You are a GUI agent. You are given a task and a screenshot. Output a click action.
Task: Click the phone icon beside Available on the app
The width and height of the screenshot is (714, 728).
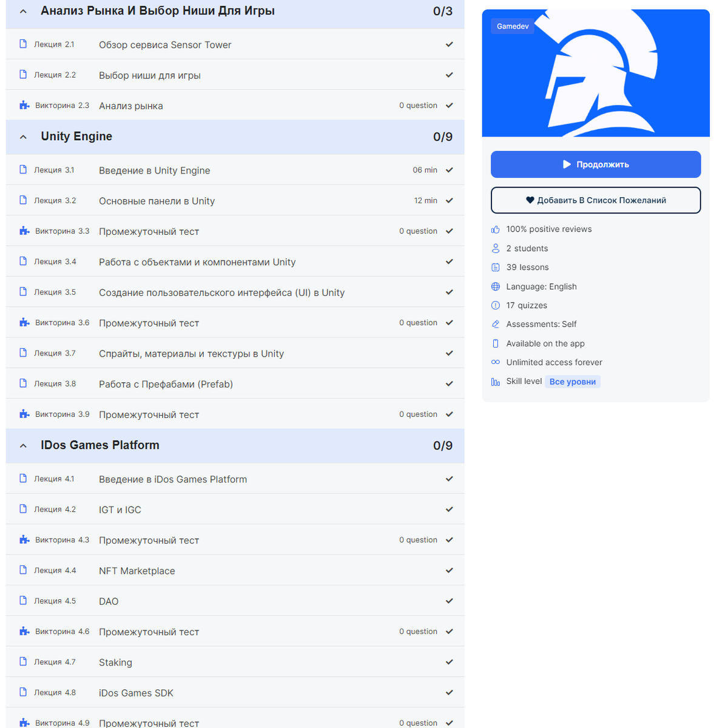496,343
